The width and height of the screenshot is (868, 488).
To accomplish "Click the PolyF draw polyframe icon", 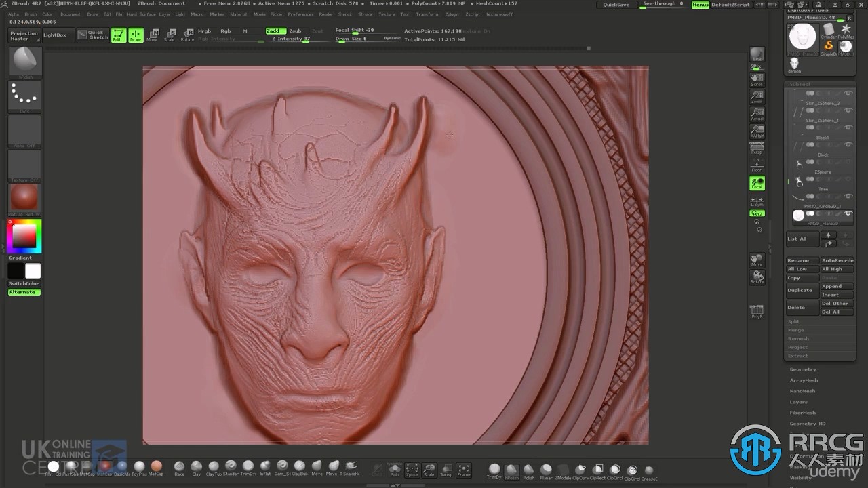I will [x=757, y=312].
